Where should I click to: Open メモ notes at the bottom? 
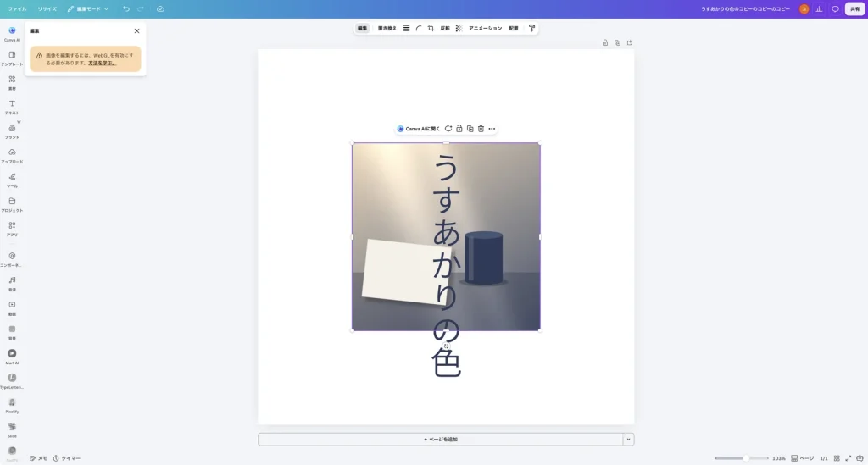pyautogui.click(x=38, y=458)
